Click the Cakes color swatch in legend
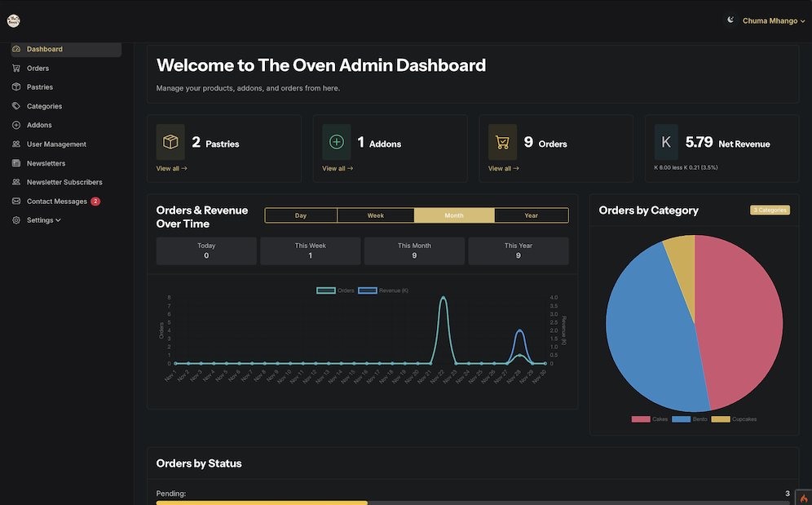 (641, 419)
